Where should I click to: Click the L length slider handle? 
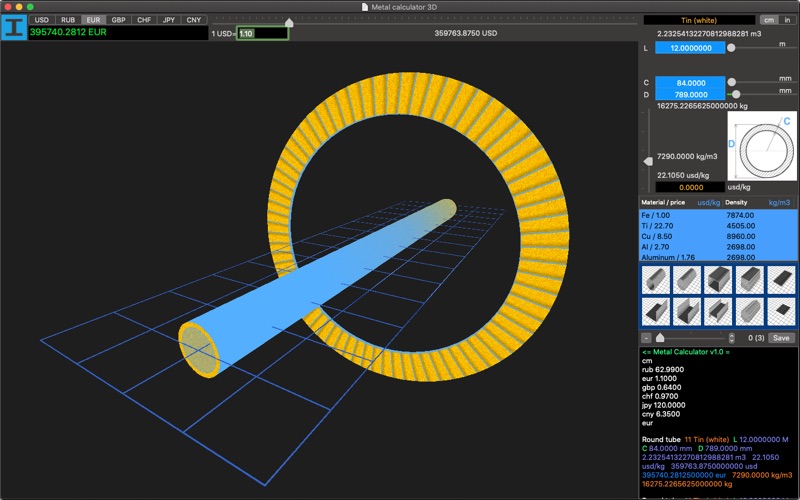click(x=731, y=48)
